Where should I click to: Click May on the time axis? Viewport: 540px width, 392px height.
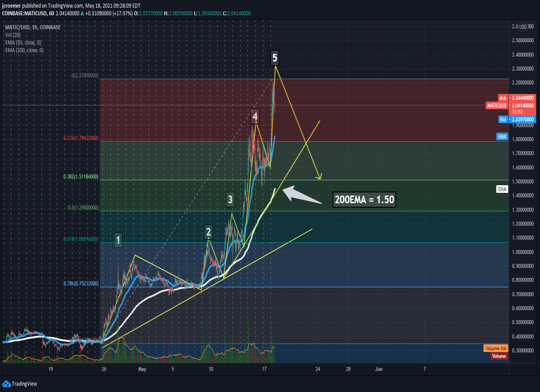point(142,369)
